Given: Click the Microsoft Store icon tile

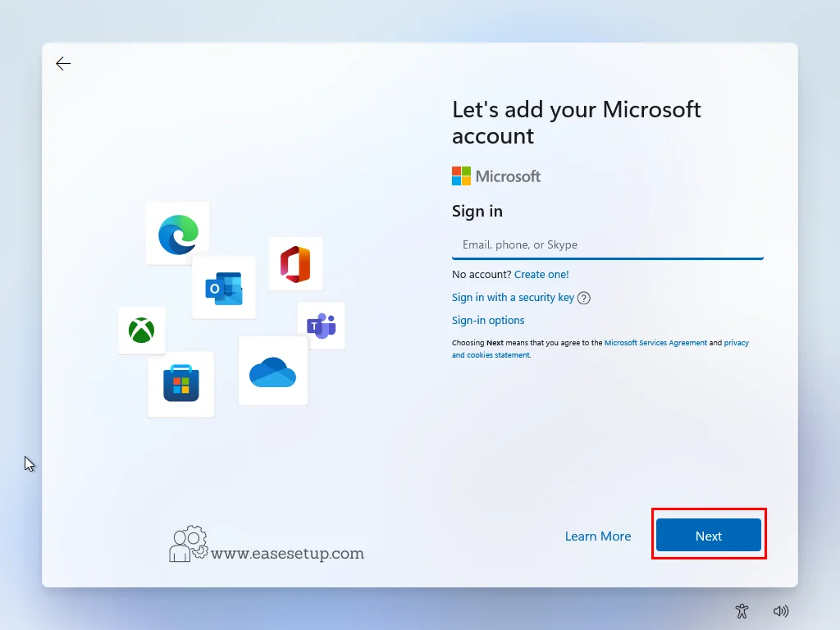Looking at the screenshot, I should (x=181, y=384).
